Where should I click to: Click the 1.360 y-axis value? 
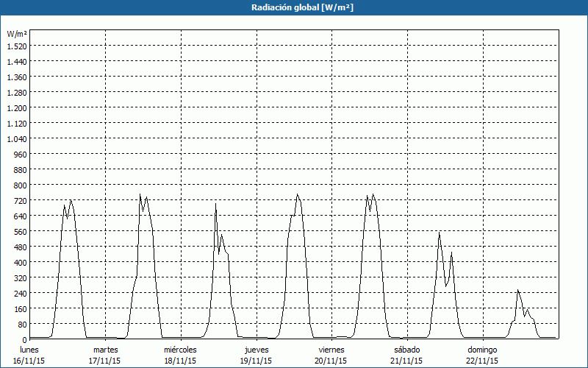click(17, 77)
